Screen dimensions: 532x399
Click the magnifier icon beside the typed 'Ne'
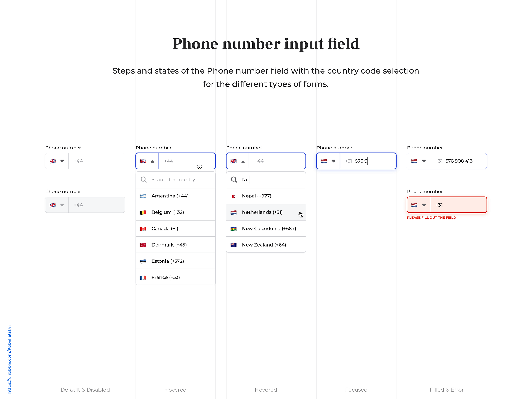click(234, 179)
